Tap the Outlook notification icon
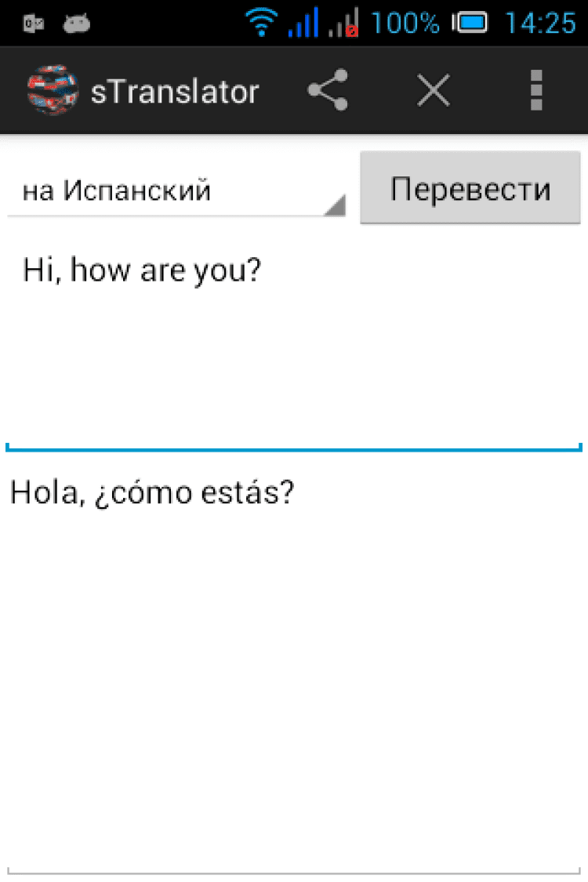 pyautogui.click(x=33, y=24)
